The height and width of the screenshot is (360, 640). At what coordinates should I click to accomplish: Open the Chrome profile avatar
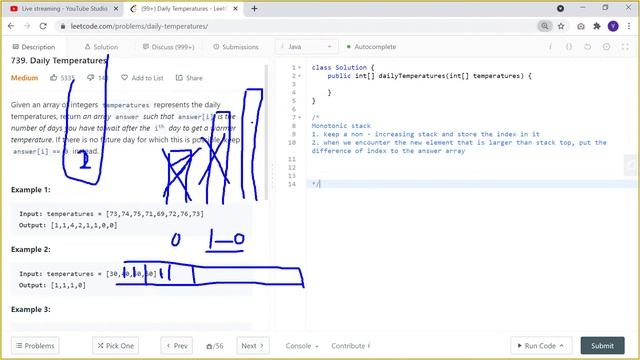pyautogui.click(x=613, y=26)
